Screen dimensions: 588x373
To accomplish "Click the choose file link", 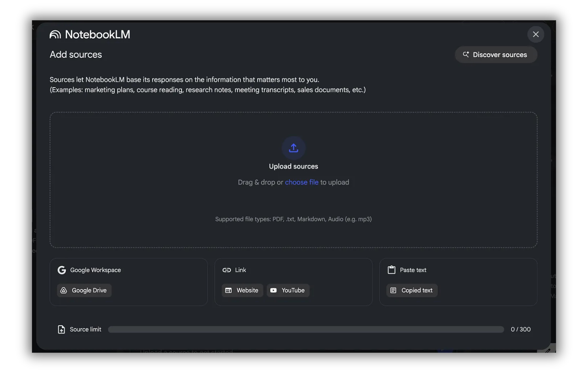I will click(x=302, y=182).
